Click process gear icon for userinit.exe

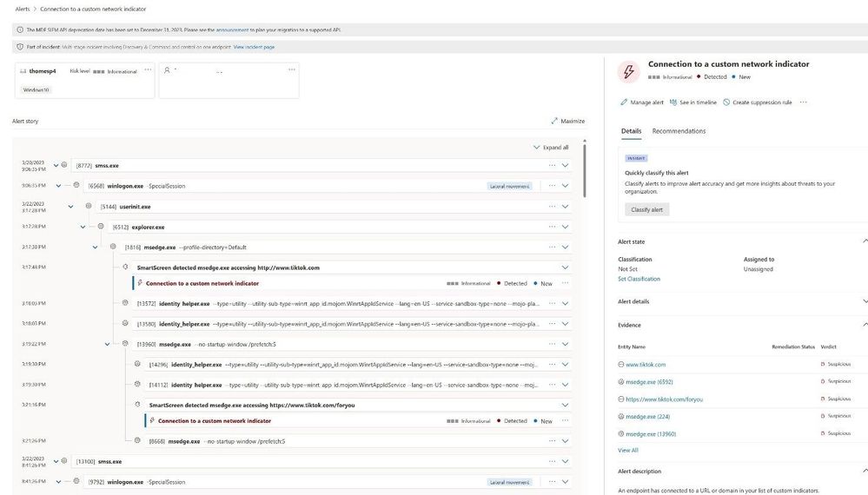coord(89,206)
